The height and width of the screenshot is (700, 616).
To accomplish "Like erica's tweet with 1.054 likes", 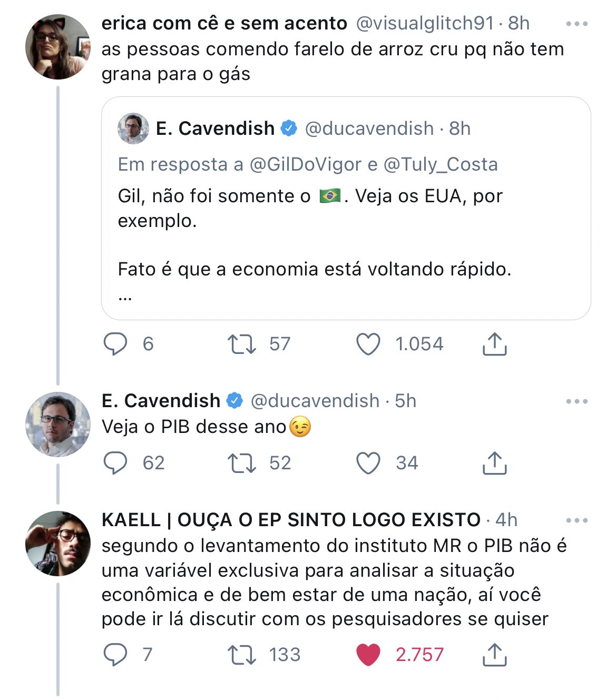I will 368,344.
